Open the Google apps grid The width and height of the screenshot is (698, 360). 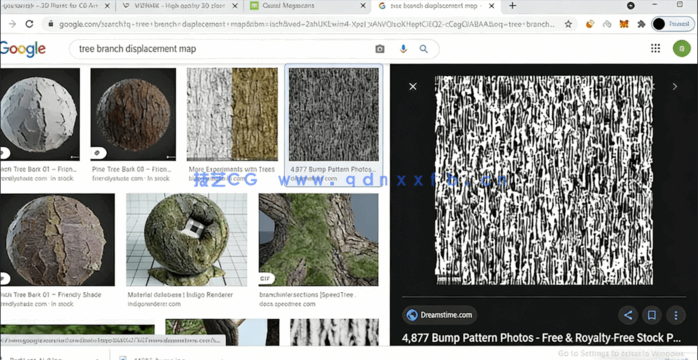(x=655, y=49)
